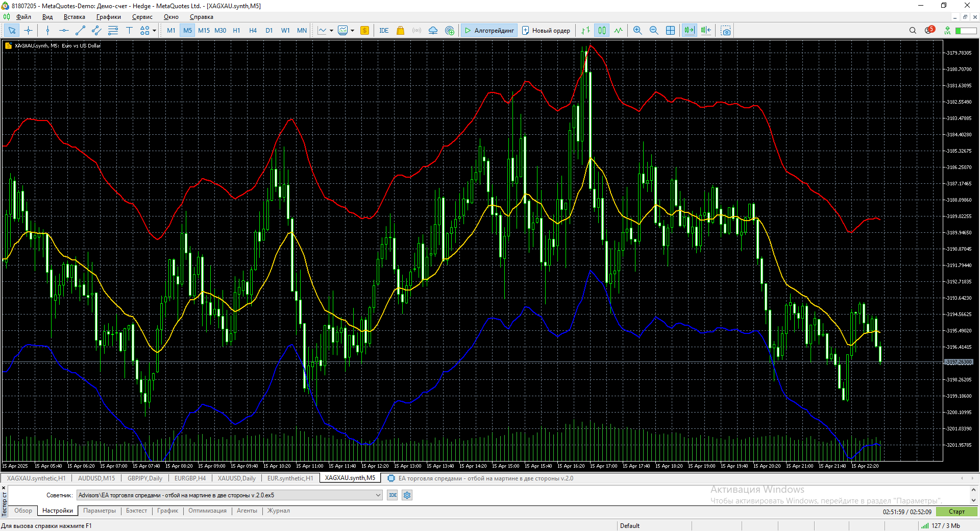Switch to the Параметры tester tab
The height and width of the screenshot is (531, 980).
[x=100, y=511]
